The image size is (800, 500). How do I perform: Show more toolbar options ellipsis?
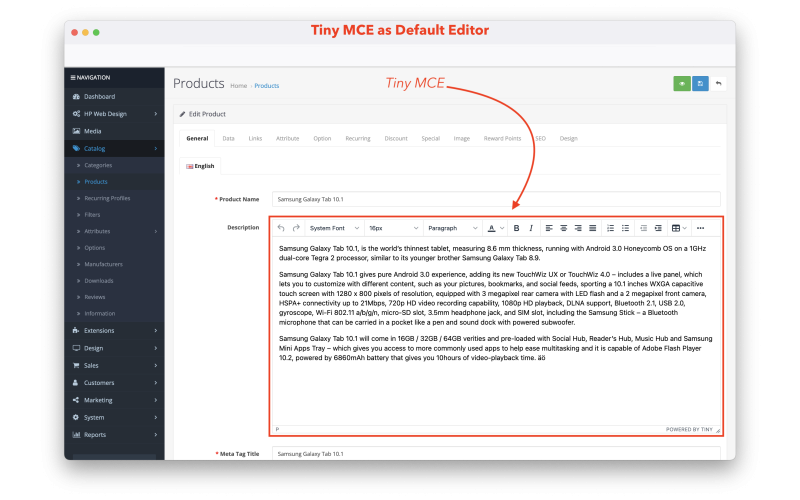[701, 228]
